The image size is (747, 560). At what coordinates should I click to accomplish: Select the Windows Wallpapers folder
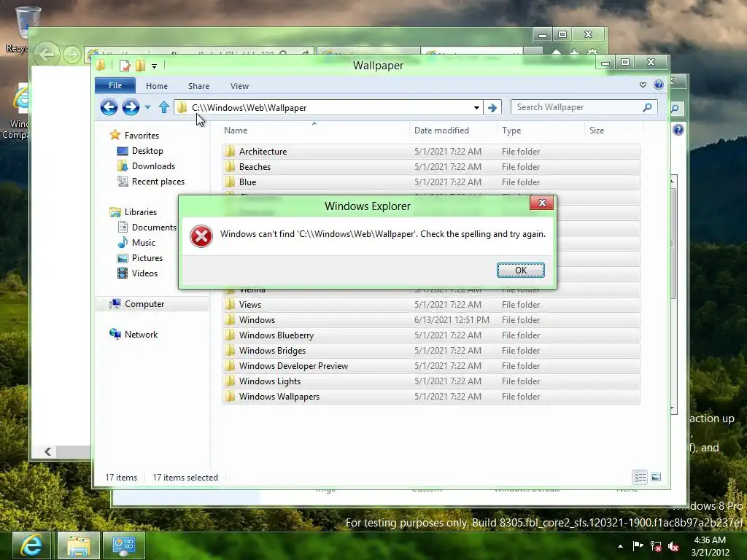[x=430, y=396]
